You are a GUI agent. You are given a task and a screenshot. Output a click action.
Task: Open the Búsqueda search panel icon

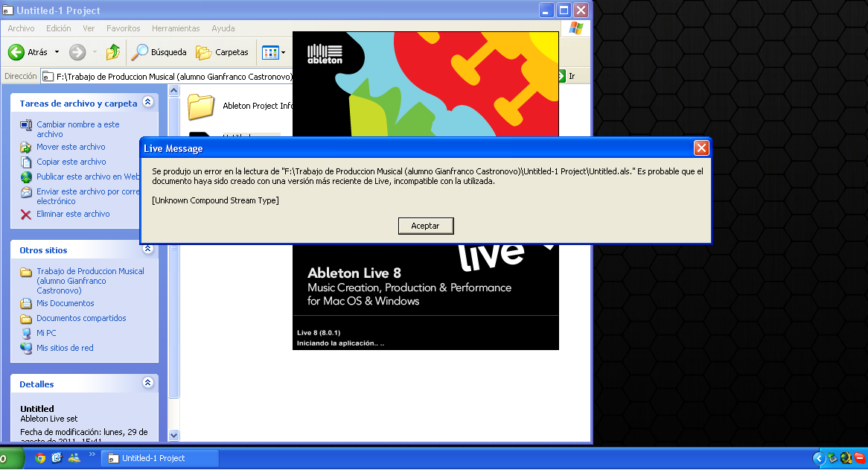click(x=140, y=52)
